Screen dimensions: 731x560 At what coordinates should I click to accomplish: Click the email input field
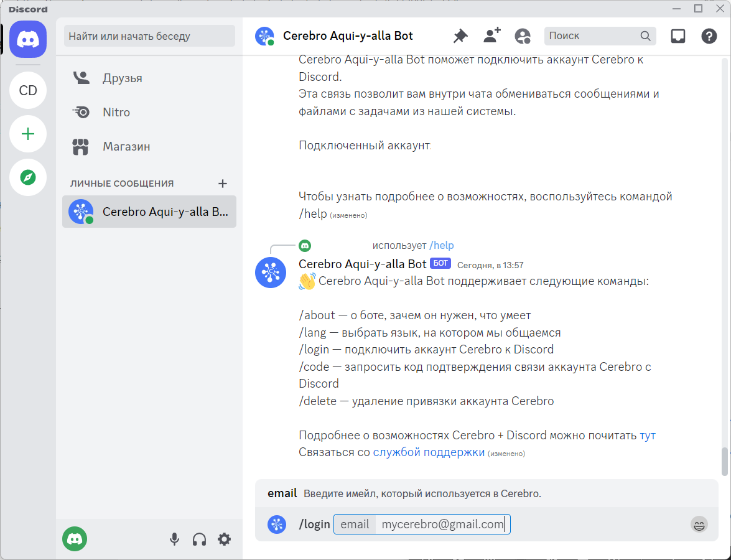(x=422, y=525)
